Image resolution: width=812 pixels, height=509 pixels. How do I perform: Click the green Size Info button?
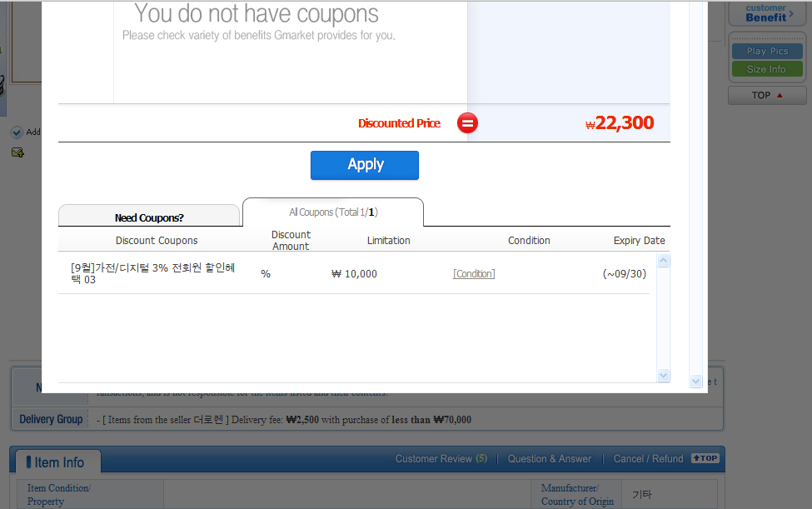pos(768,69)
